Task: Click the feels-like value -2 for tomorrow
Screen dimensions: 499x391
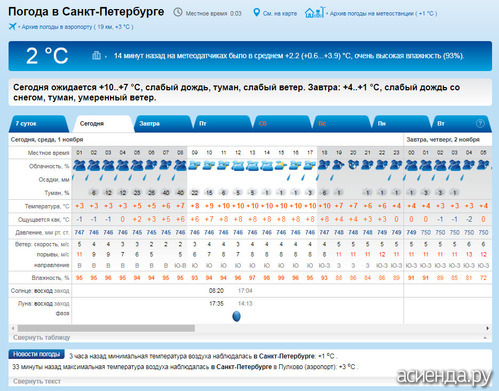Action: 469,219
